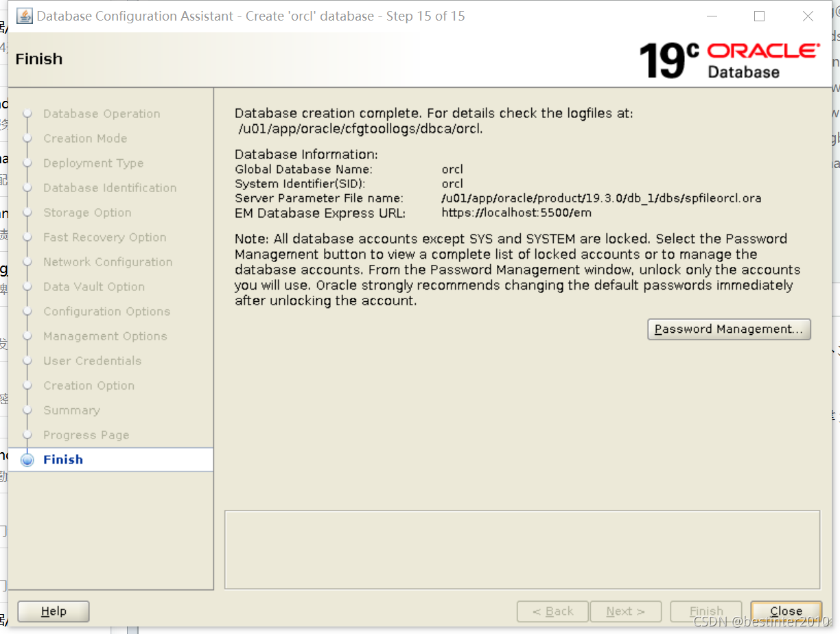
Task: Select the Deployment Type step
Action: pyautogui.click(x=93, y=163)
